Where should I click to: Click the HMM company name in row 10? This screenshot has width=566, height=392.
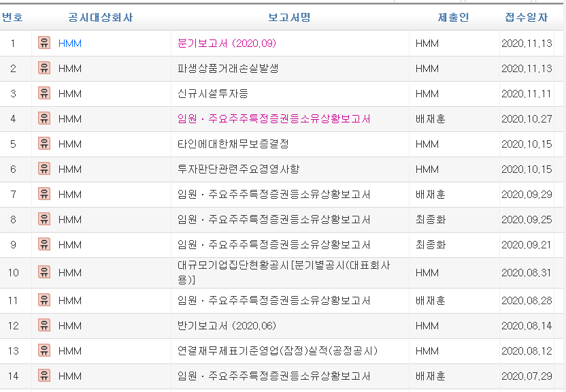coord(70,272)
